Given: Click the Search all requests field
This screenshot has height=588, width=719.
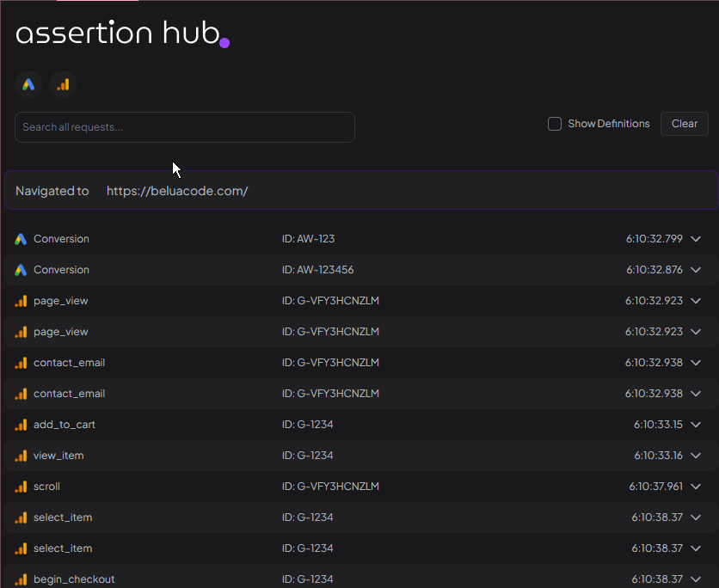Looking at the screenshot, I should pos(184,127).
